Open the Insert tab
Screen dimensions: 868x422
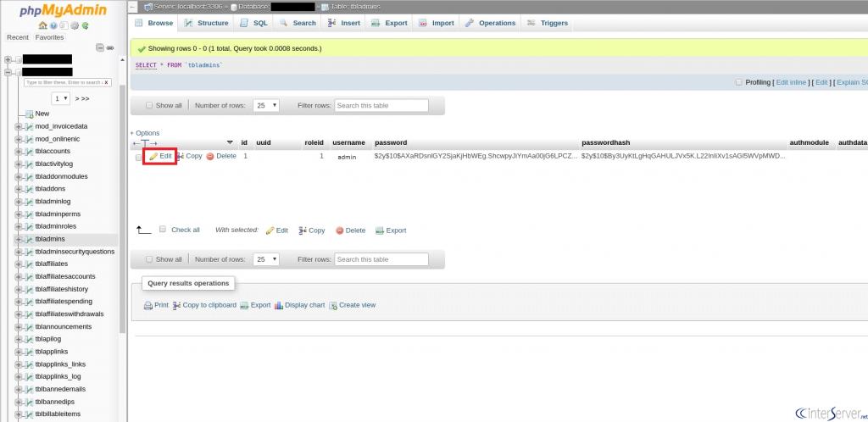pyautogui.click(x=344, y=23)
